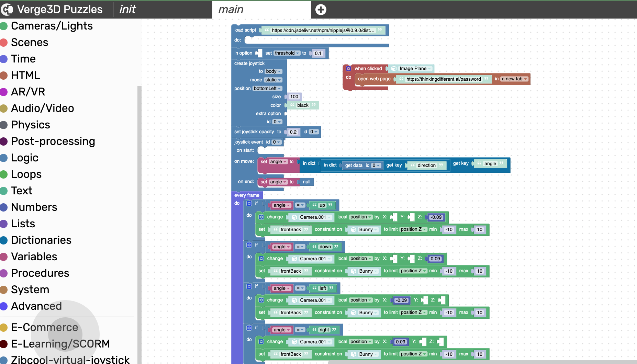Click the E-Commerce category color dot
Image resolution: width=637 pixels, height=364 pixels.
pyautogui.click(x=4, y=328)
